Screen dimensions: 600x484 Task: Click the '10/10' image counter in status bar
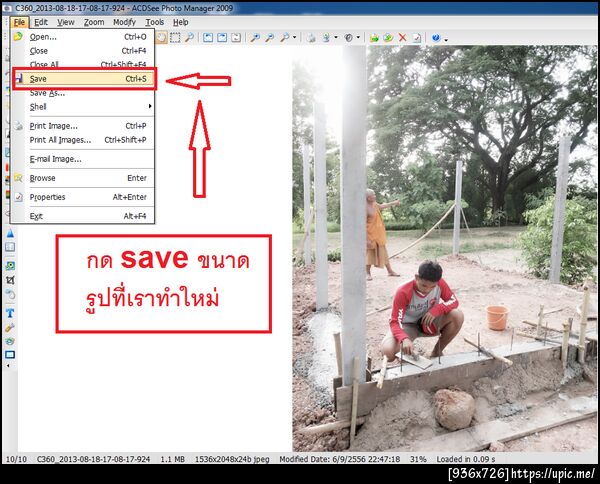(x=16, y=459)
